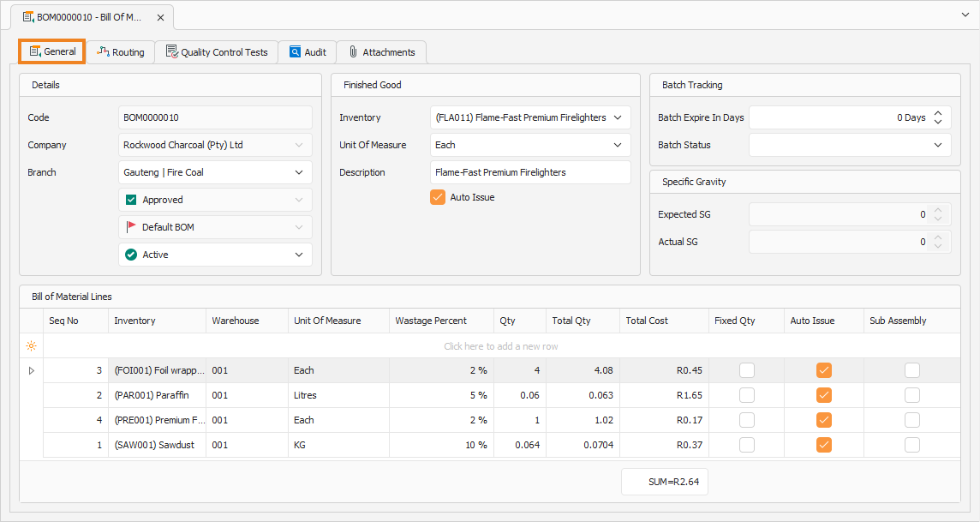Viewport: 980px width, 522px height.
Task: Toggle the Approved checkbox
Action: (x=130, y=200)
